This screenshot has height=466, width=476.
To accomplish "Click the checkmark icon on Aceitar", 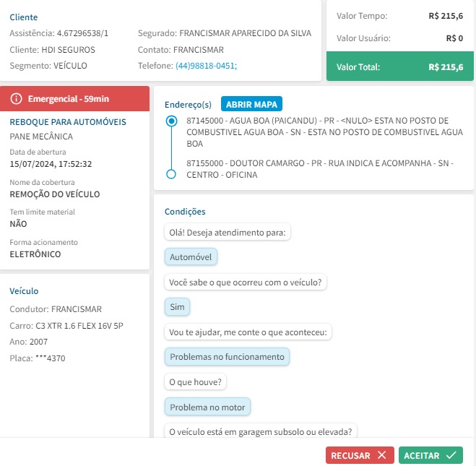I will point(451,455).
